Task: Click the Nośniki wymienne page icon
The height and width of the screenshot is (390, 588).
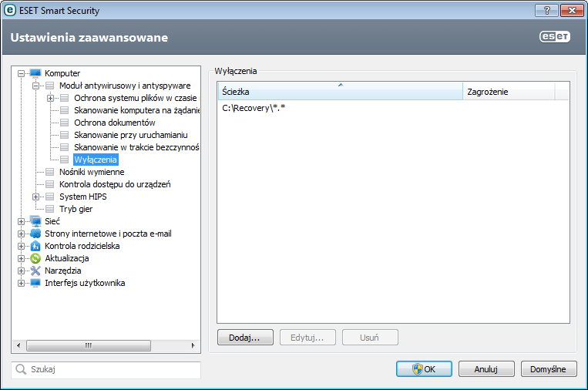Action: coord(49,172)
